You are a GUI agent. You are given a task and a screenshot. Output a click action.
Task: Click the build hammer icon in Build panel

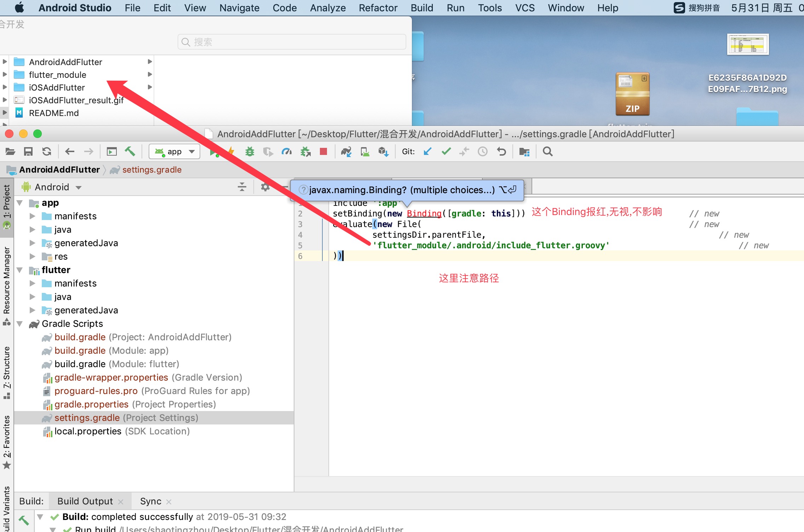24,520
